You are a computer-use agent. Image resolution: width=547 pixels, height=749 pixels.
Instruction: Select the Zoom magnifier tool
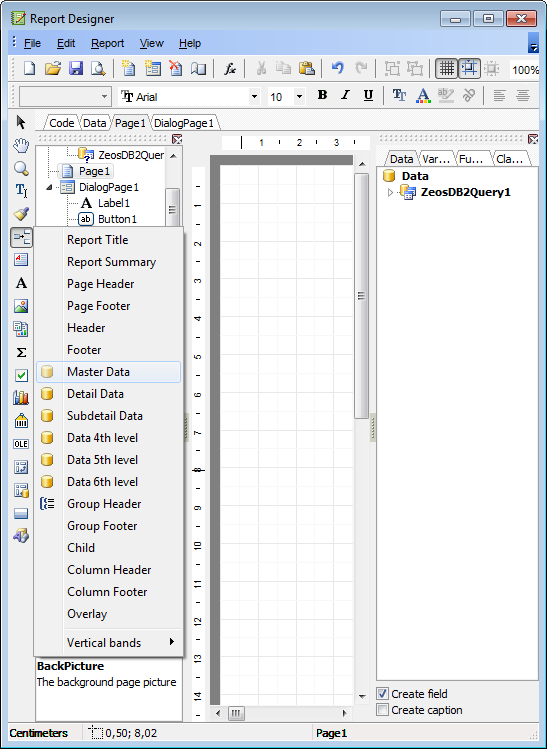tap(21, 168)
